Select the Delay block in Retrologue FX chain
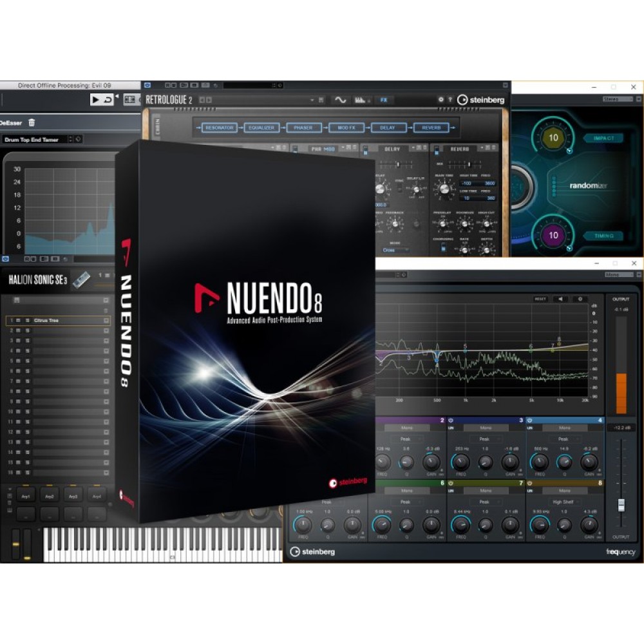 [388, 128]
